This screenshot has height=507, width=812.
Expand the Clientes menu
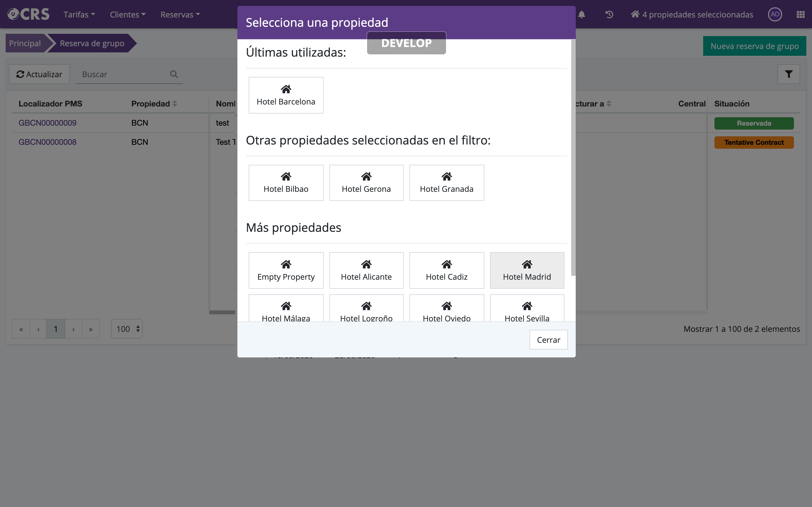[127, 14]
